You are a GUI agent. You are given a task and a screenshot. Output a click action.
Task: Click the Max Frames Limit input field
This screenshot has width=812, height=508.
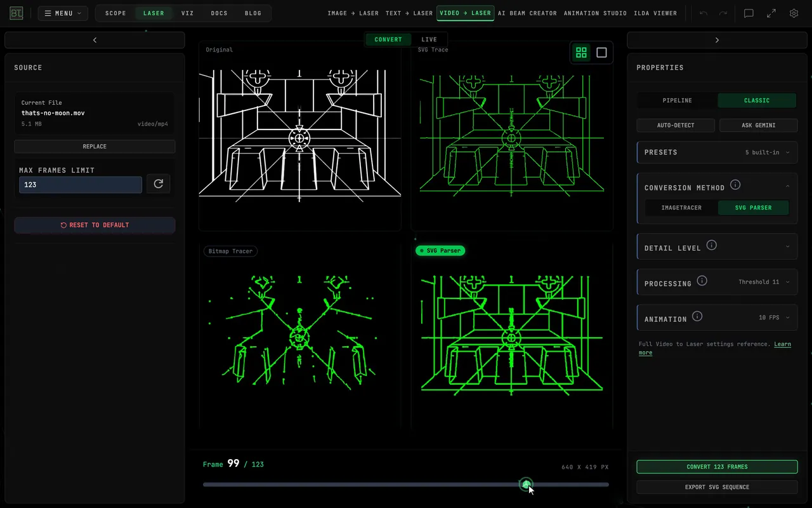81,185
